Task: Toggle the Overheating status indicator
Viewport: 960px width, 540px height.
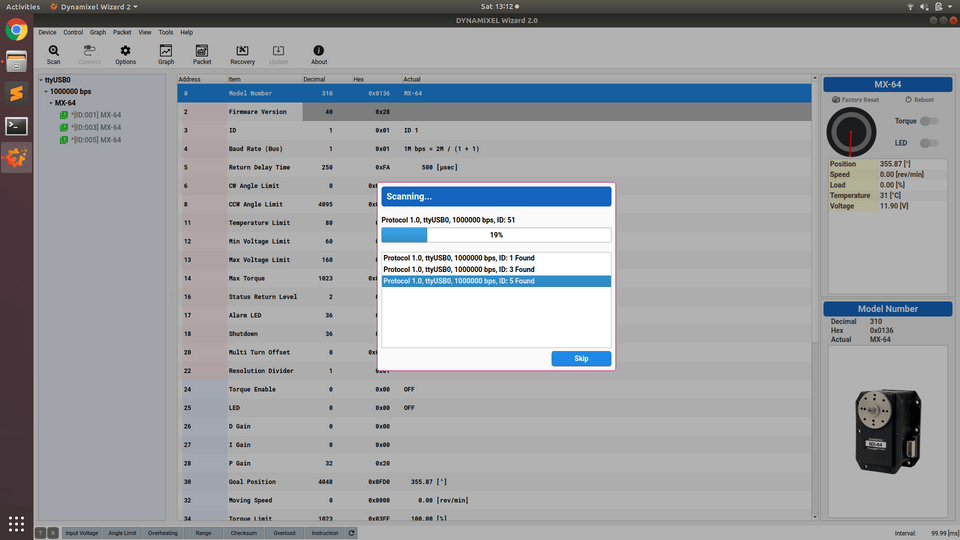Action: pyautogui.click(x=163, y=533)
